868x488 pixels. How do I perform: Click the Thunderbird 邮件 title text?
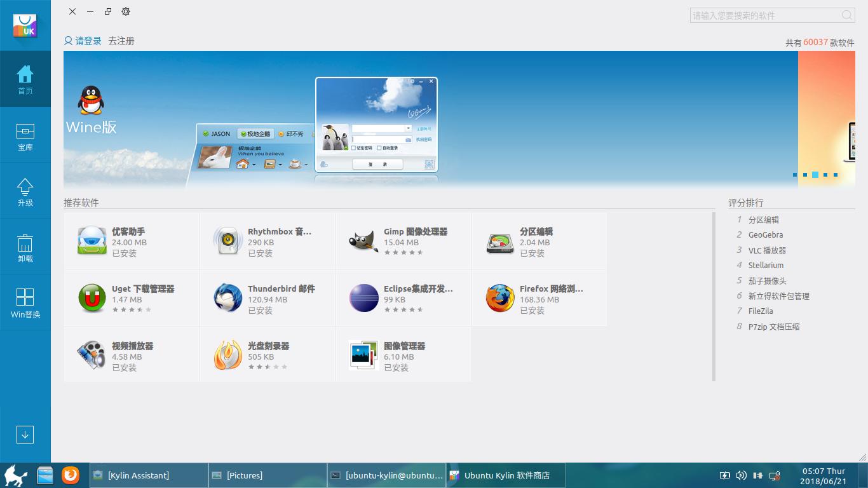(x=281, y=289)
